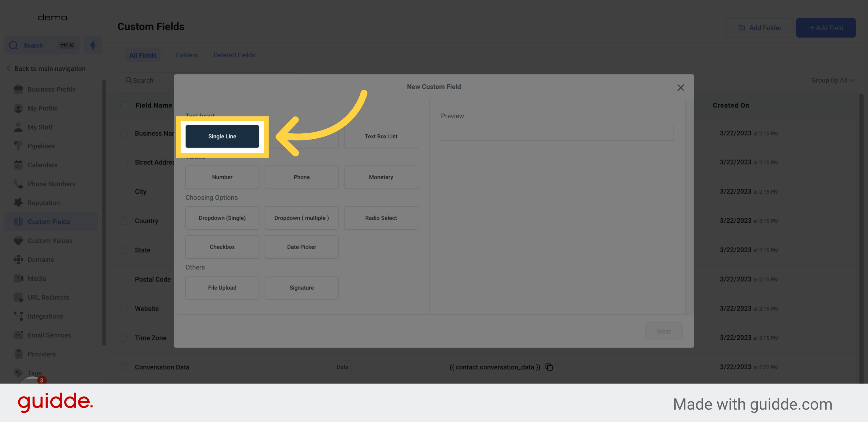Click the Providers clipboard icon
Image resolution: width=868 pixels, height=422 pixels.
pos(18,354)
